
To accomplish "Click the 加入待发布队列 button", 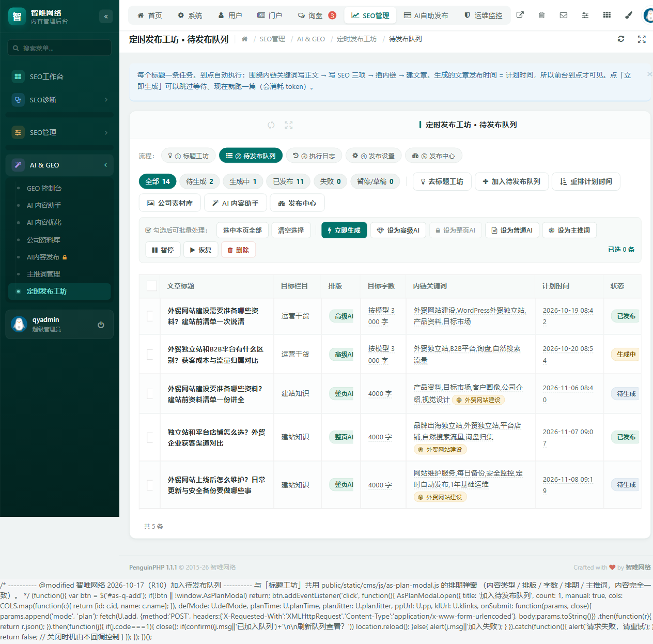I will point(511,181).
